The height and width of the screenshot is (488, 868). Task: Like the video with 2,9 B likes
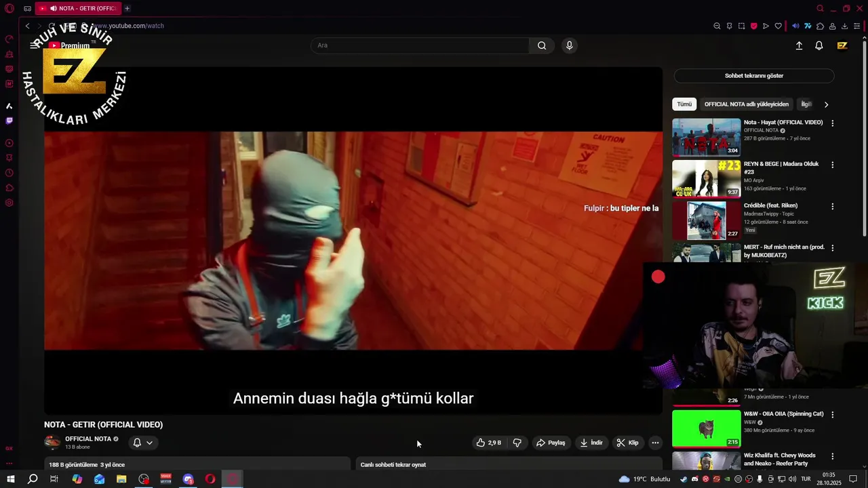(x=488, y=443)
